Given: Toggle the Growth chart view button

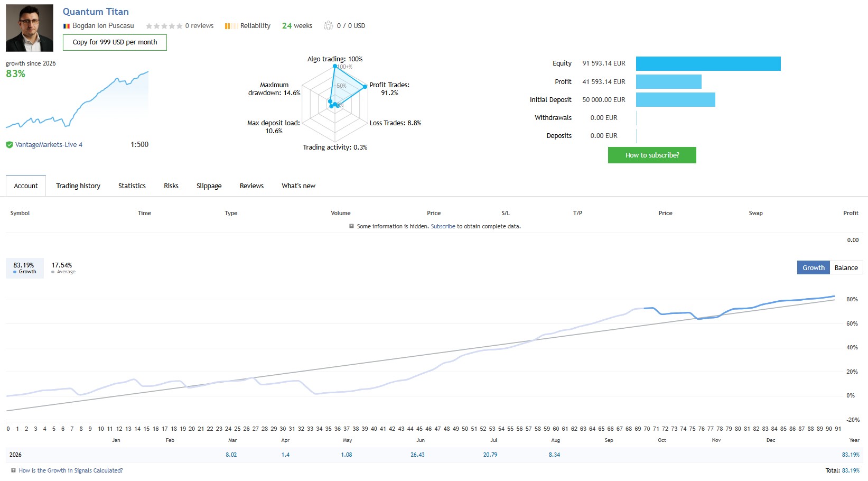Looking at the screenshot, I should click(813, 267).
